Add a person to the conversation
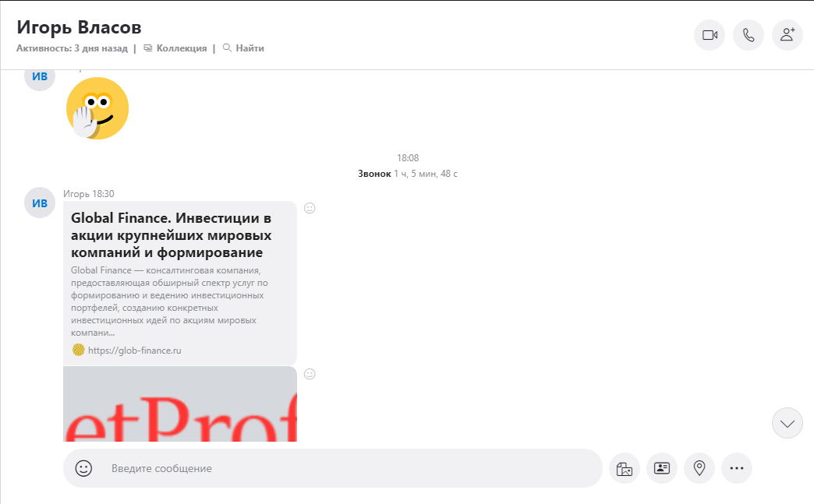The height and width of the screenshot is (504, 814). [787, 35]
